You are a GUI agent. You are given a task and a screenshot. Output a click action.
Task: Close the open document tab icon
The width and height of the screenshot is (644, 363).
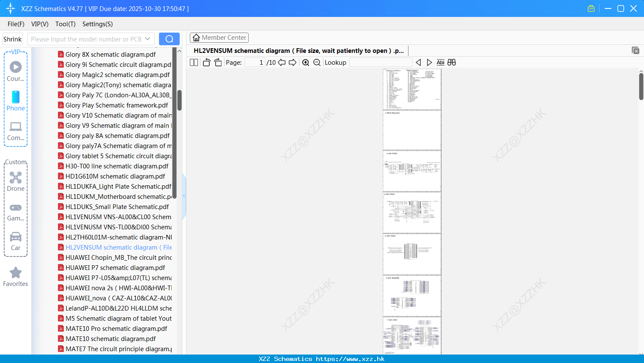(x=636, y=50)
